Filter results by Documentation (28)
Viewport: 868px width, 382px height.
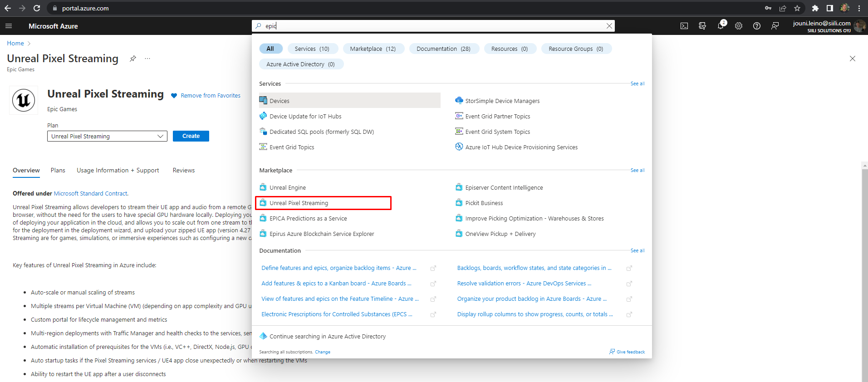444,49
